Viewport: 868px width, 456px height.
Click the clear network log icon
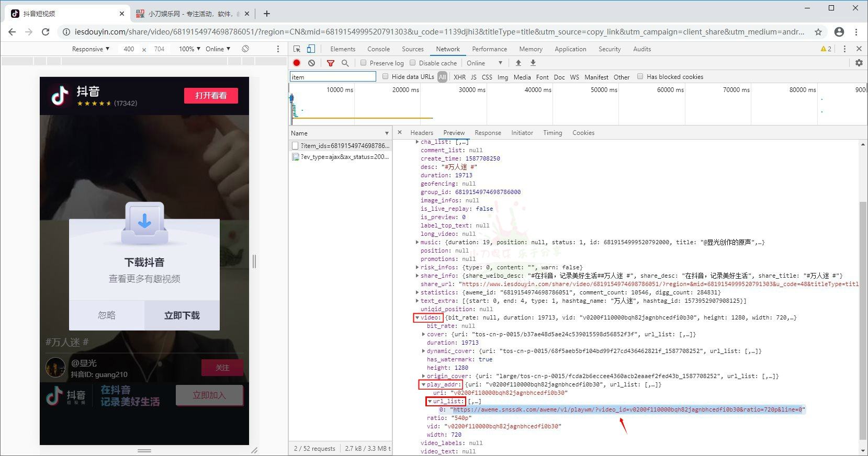coord(311,63)
